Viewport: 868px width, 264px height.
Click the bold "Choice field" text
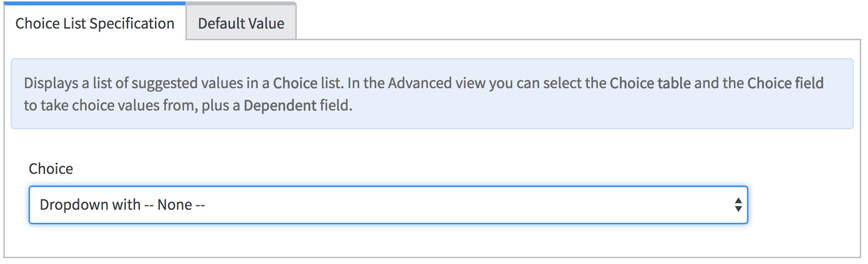point(785,83)
